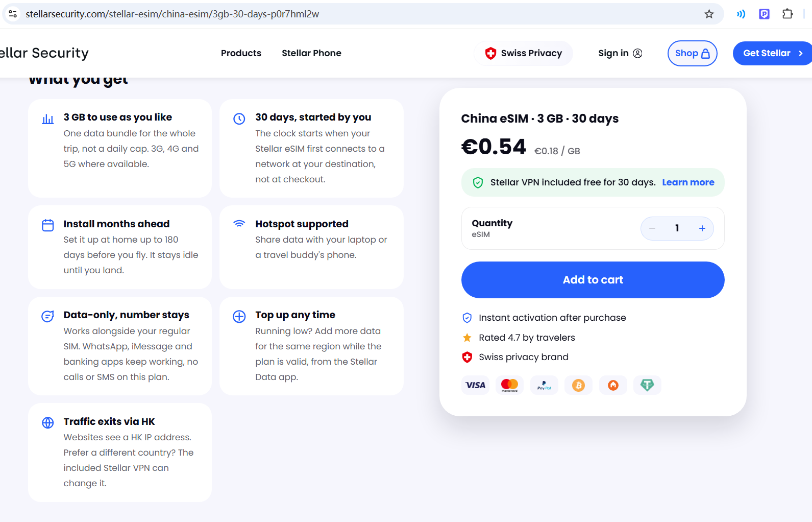Click the "Data-only, number stays" heading
812x522 pixels.
[x=127, y=315]
